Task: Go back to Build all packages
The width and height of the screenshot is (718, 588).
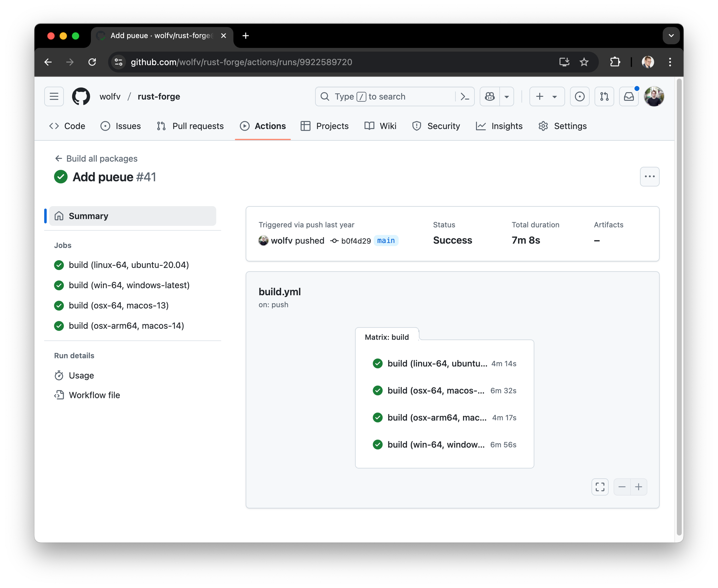Action: tap(96, 159)
